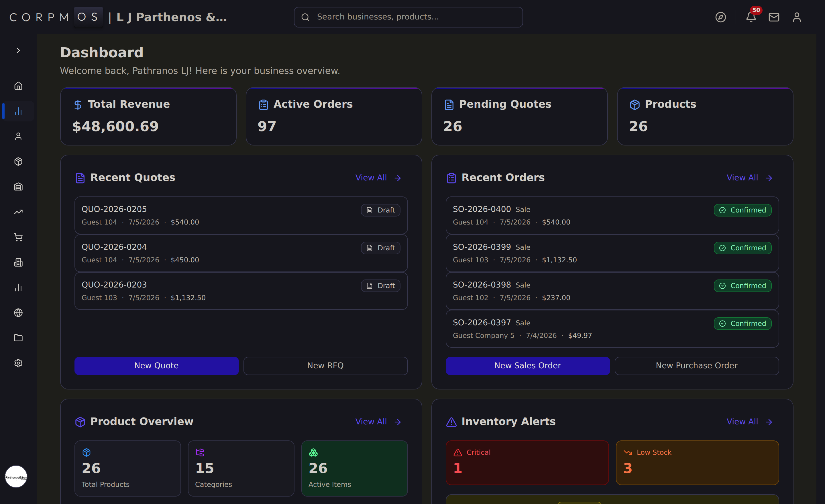Click the dollar icon on Total Revenue
The height and width of the screenshot is (504, 825).
pos(78,105)
